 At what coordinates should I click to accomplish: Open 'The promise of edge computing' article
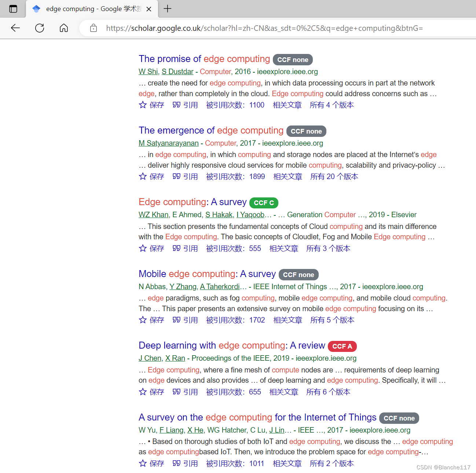coord(204,59)
